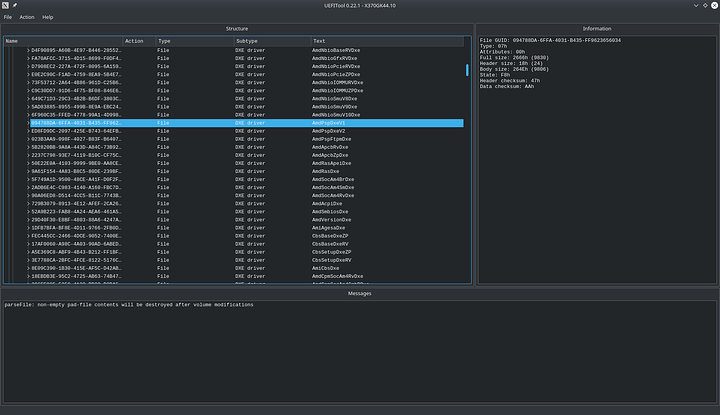Open the Action menu
The width and height of the screenshot is (720, 415).
coord(27,17)
